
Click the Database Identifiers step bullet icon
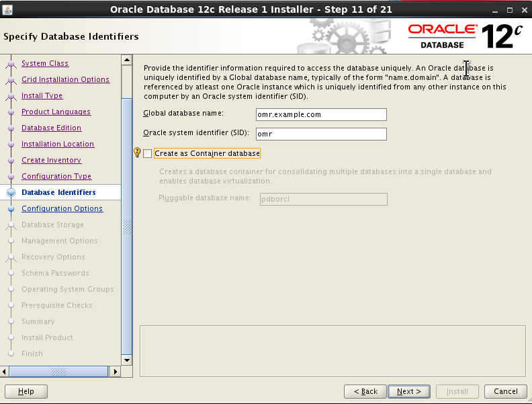point(11,192)
